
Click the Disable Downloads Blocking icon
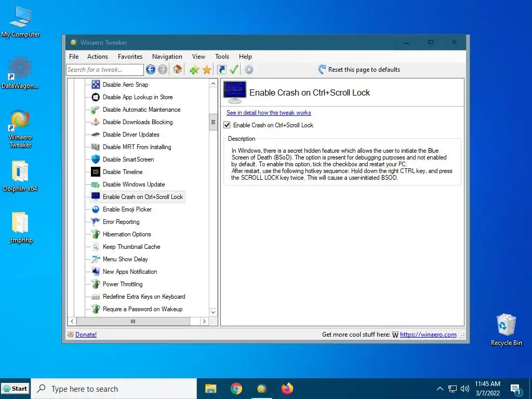pos(96,122)
